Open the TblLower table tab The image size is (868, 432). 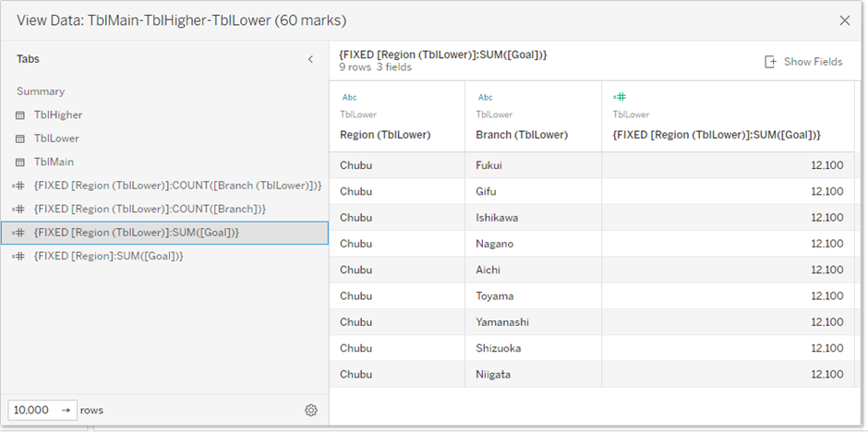coord(56,138)
